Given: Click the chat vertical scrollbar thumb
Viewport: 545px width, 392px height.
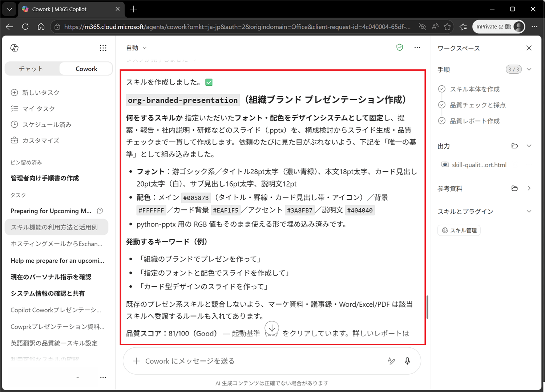Looking at the screenshot, I should coord(427,307).
